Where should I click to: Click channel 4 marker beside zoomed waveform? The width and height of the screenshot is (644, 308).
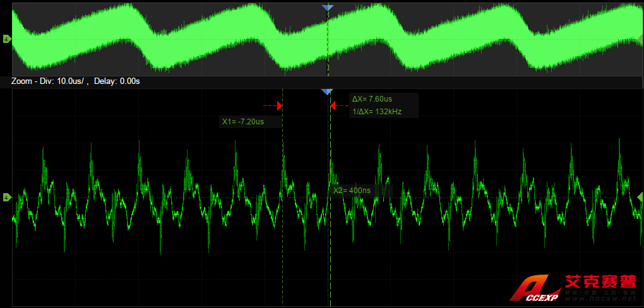pyautogui.click(x=6, y=198)
